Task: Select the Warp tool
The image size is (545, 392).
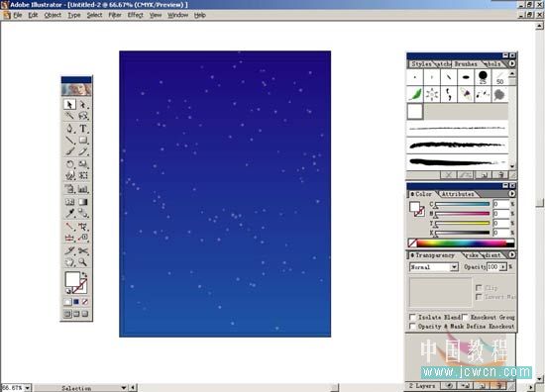Action: 69,175
